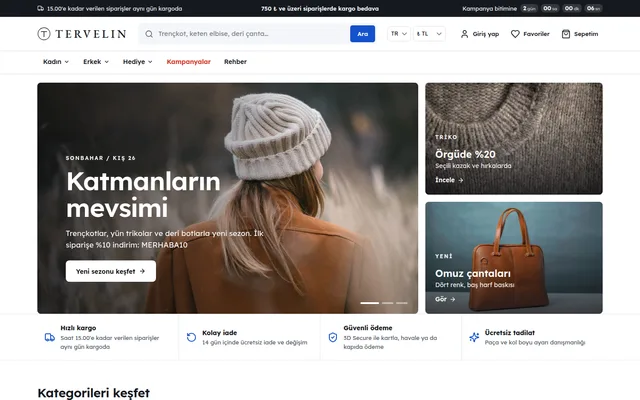640x400 pixels.
Task: Click the Kolay iade return arrow icon
Action: click(191, 338)
